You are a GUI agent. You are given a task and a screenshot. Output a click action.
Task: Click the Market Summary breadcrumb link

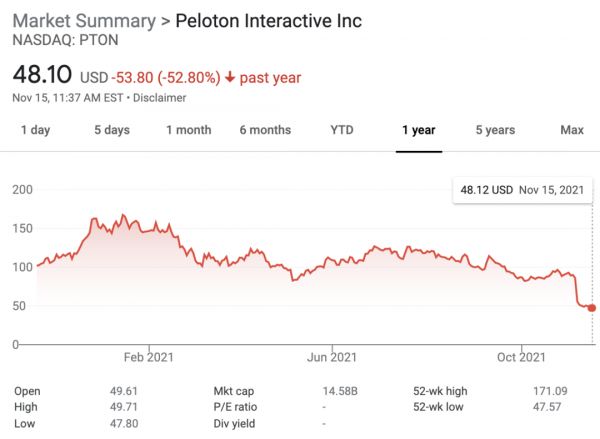pyautogui.click(x=83, y=21)
